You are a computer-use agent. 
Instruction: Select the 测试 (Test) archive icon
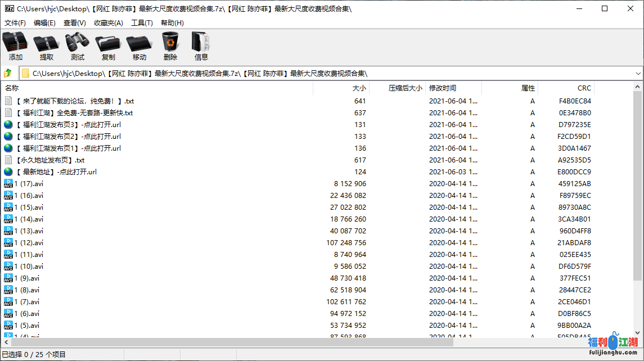pyautogui.click(x=76, y=45)
